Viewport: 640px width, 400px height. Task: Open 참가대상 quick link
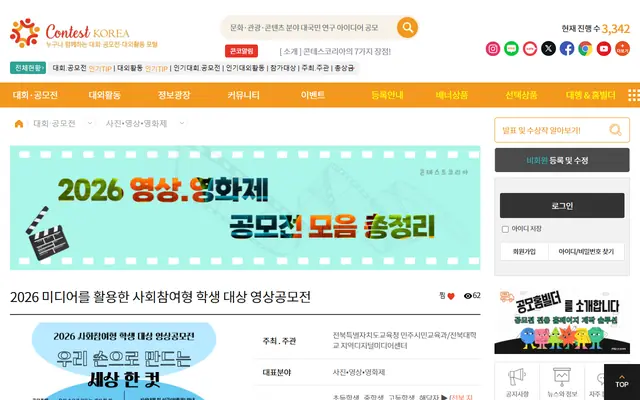(282, 68)
